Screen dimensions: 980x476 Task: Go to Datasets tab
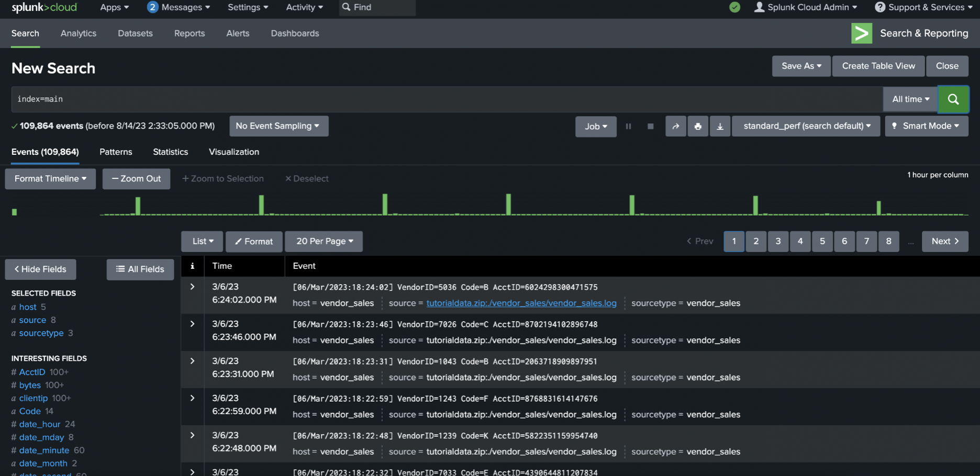pyautogui.click(x=135, y=33)
